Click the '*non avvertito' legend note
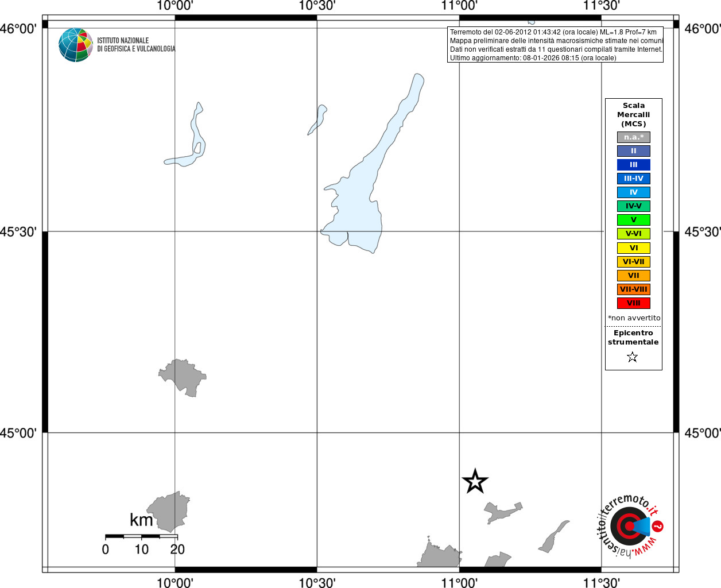 (634, 318)
